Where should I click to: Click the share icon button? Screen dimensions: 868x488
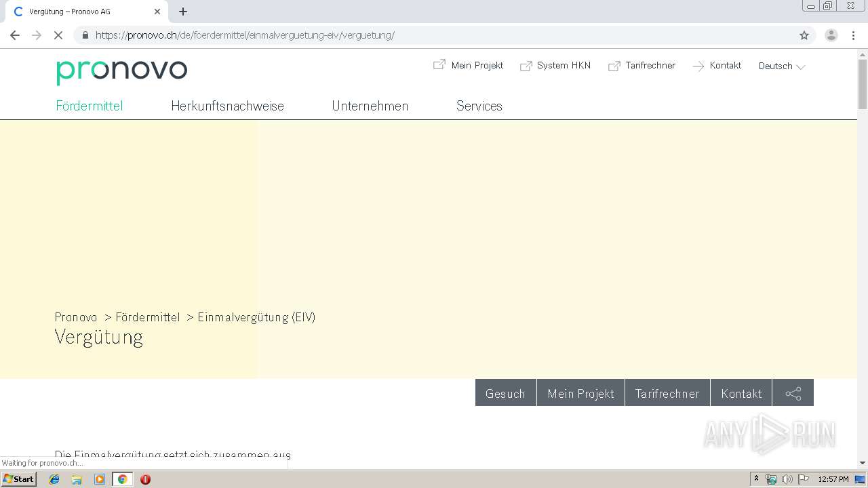[793, 393]
